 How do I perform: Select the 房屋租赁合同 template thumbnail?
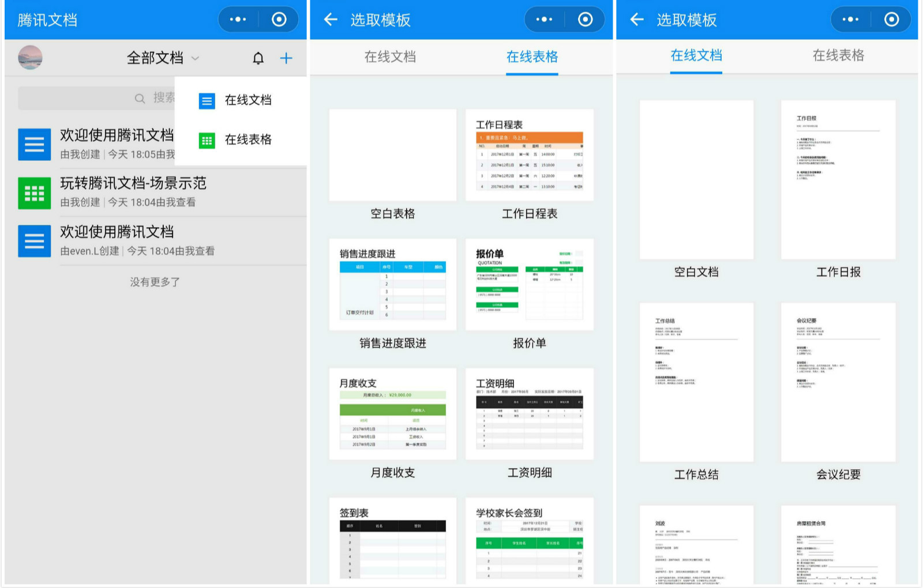pos(838,545)
